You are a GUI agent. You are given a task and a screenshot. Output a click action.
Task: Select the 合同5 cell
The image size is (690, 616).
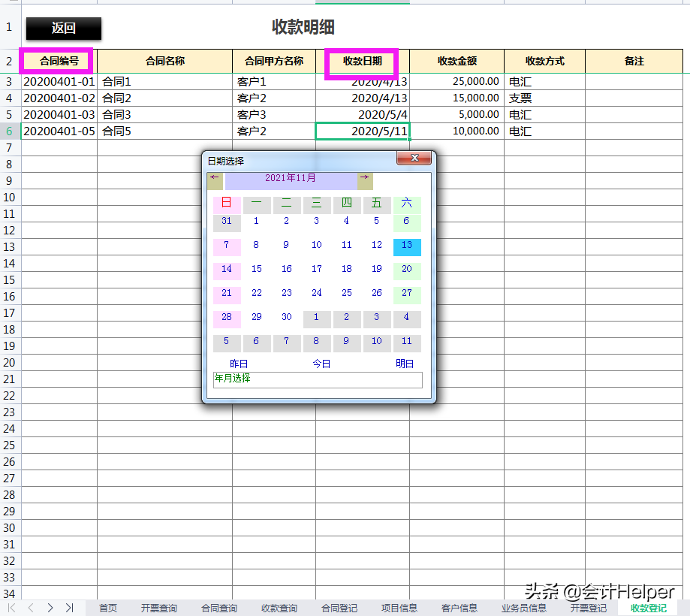click(x=164, y=131)
